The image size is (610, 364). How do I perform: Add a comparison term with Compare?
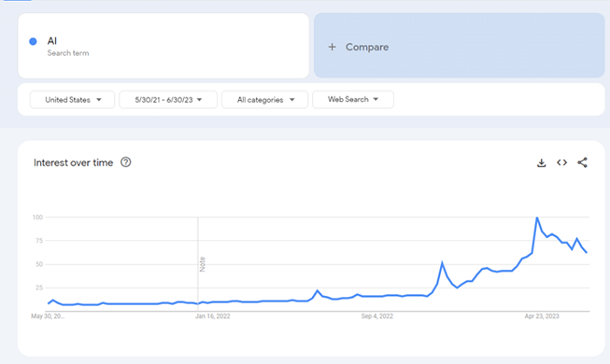pyautogui.click(x=459, y=45)
